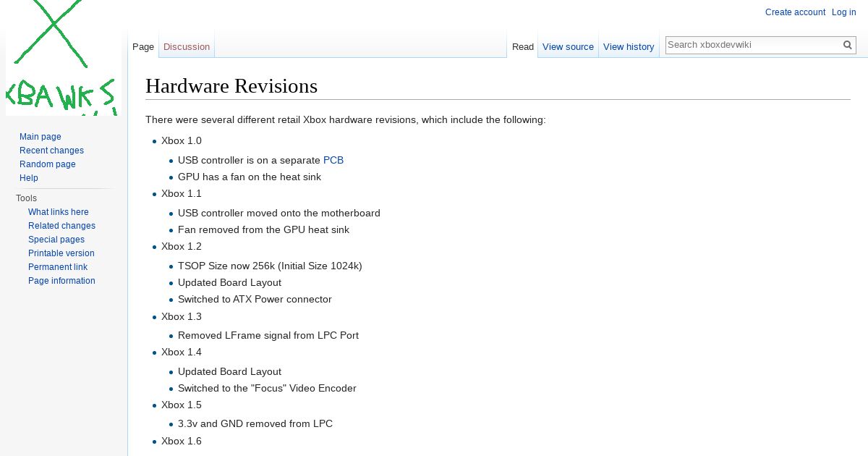Screen dimensions: 868x456
Task: Open the Permanent link
Action: click(58, 267)
